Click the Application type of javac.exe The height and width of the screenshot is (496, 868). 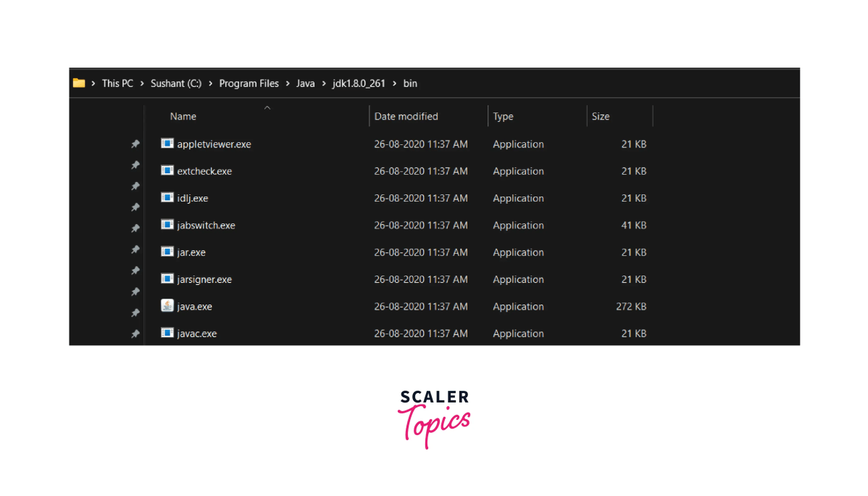[x=518, y=334]
